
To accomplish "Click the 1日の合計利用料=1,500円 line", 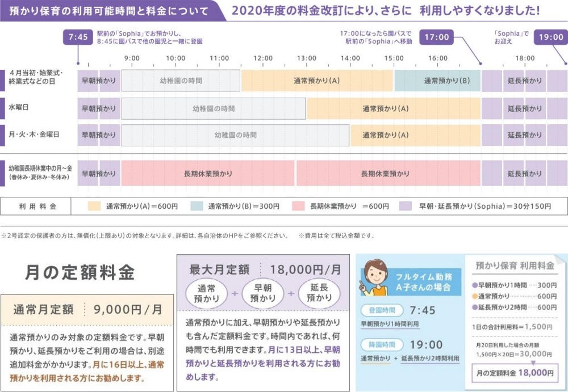I will point(512,327).
